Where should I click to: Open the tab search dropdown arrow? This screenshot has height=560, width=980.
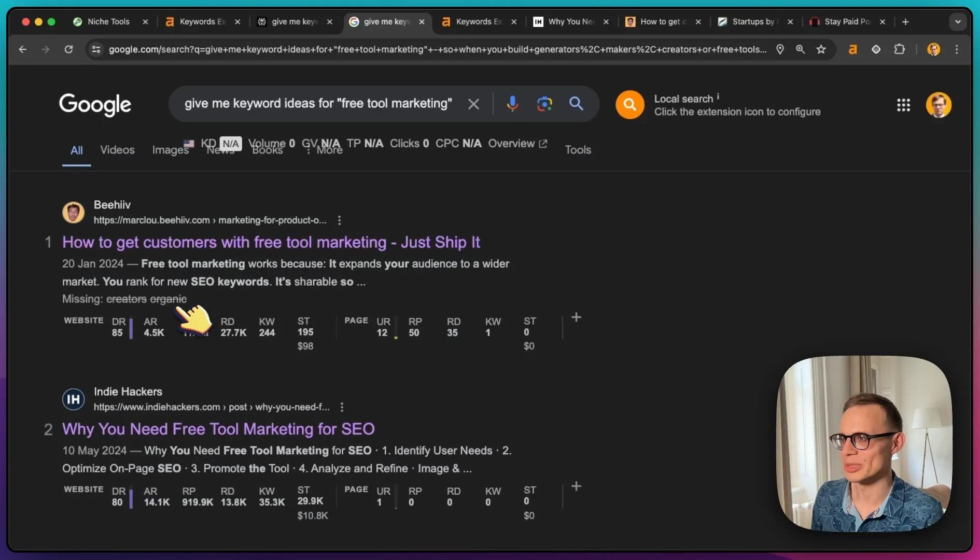pos(958,22)
